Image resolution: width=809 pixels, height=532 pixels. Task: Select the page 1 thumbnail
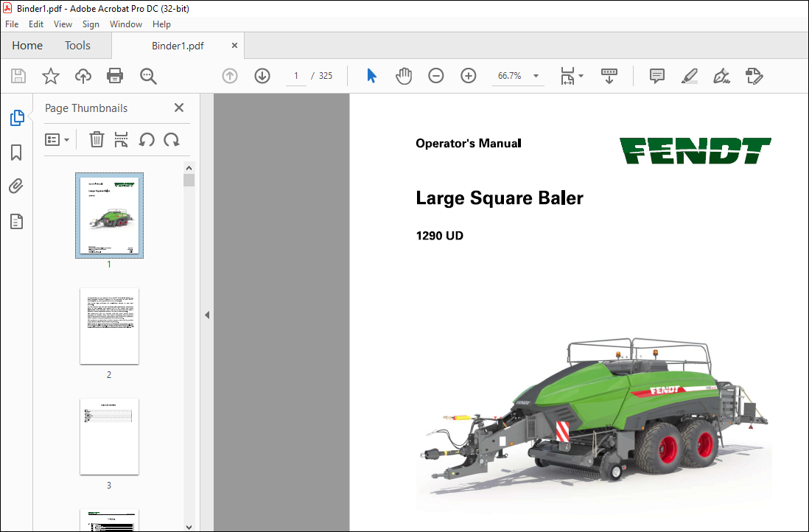click(109, 215)
